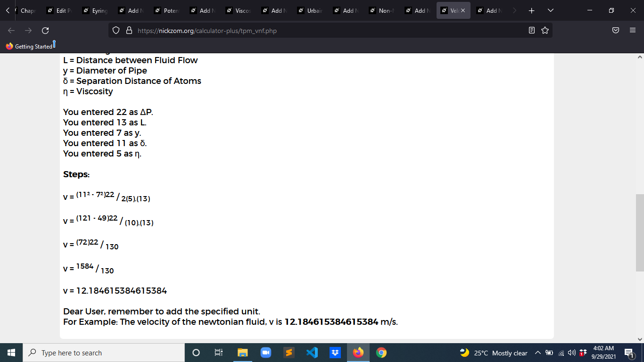Click 'δ = Separation Distance of Atoms' text
Viewport: 644px width, 362px height.
[132, 81]
